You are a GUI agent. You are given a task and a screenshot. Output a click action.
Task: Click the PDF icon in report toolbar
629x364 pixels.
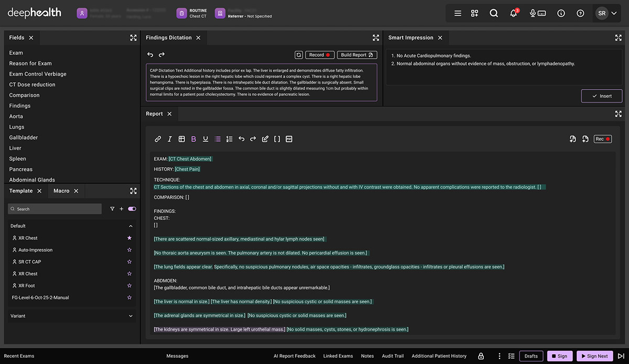coord(289,139)
